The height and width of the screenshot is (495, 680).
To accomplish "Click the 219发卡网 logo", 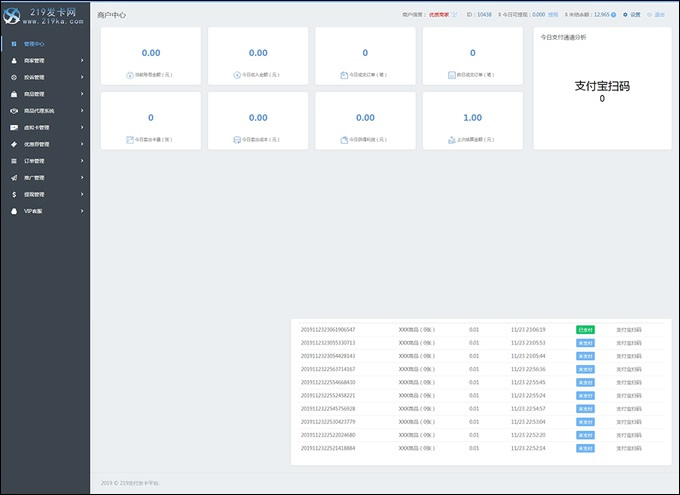I will click(x=44, y=14).
